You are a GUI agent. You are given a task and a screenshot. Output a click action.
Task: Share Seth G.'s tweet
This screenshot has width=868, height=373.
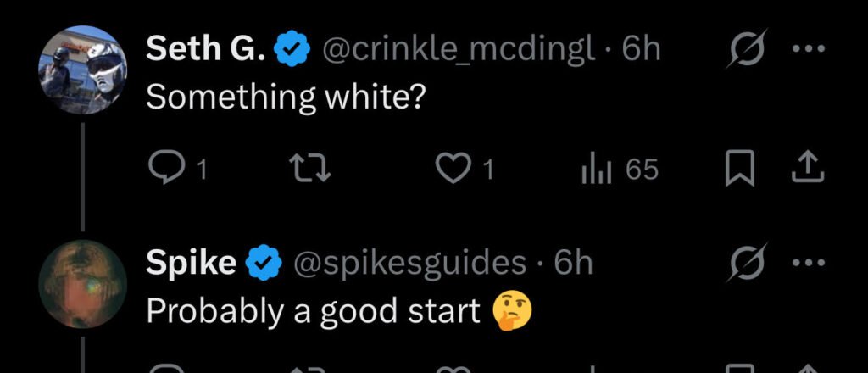[x=807, y=170]
